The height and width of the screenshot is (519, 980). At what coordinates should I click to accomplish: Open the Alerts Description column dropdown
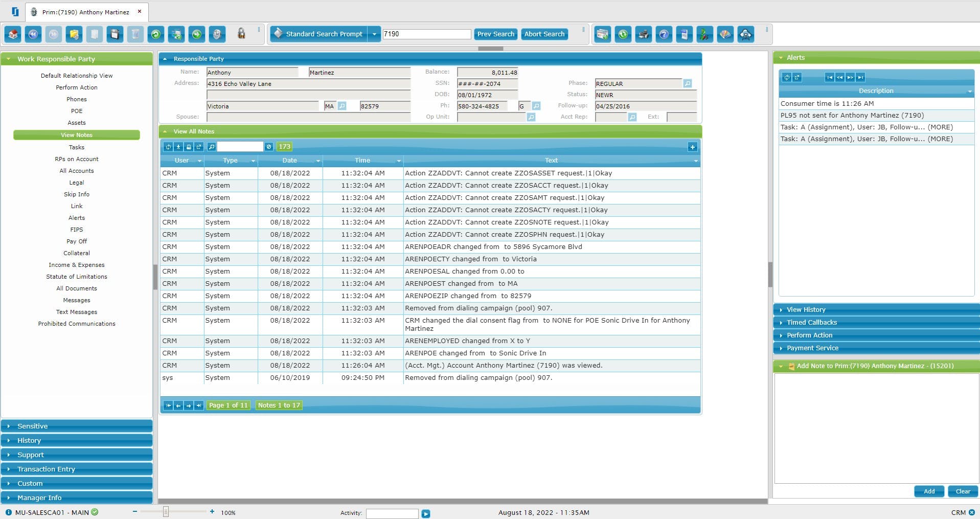(970, 91)
